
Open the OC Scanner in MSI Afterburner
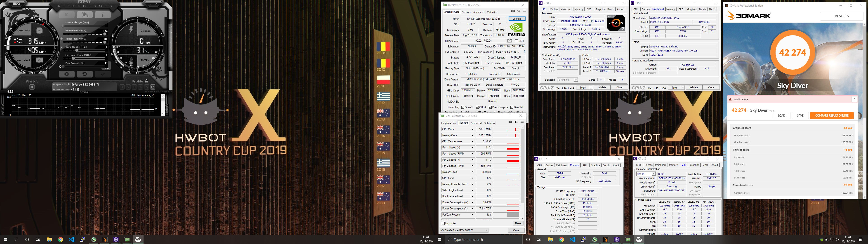17,4
